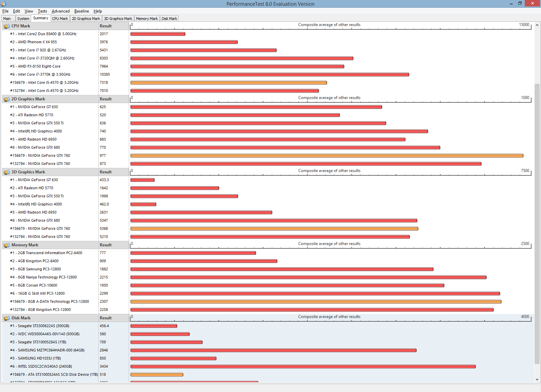Click the 2D Graphics Mark section icon
The image size is (541, 392).
tap(6, 99)
